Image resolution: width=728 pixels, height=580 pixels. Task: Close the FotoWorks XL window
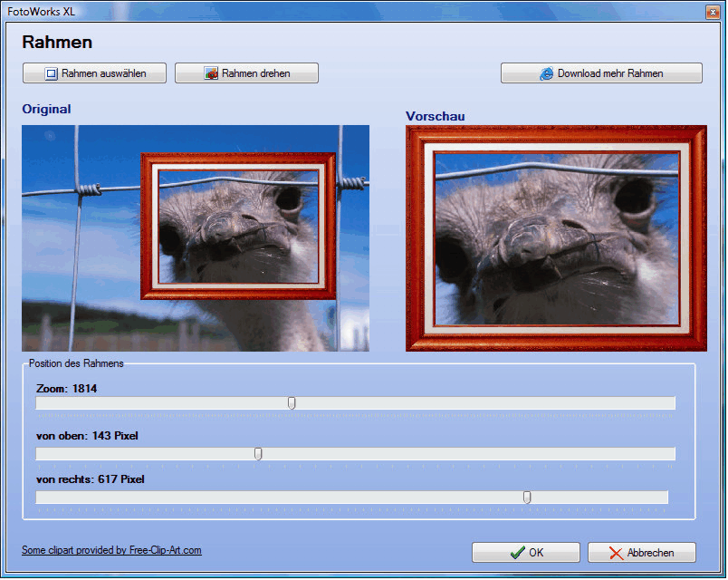[713, 12]
